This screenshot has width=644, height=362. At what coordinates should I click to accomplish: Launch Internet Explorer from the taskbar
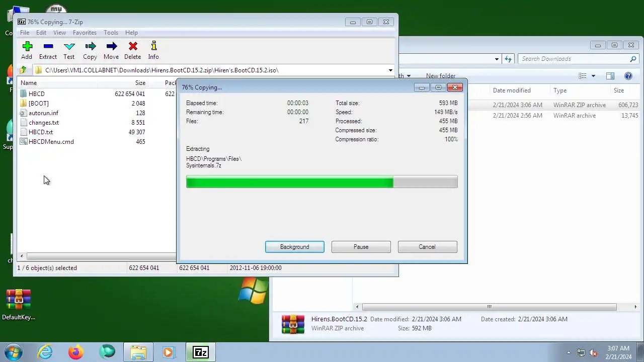point(45,352)
